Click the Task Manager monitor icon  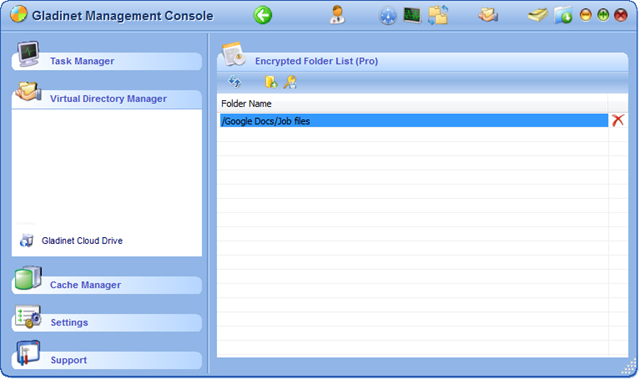pyautogui.click(x=28, y=53)
